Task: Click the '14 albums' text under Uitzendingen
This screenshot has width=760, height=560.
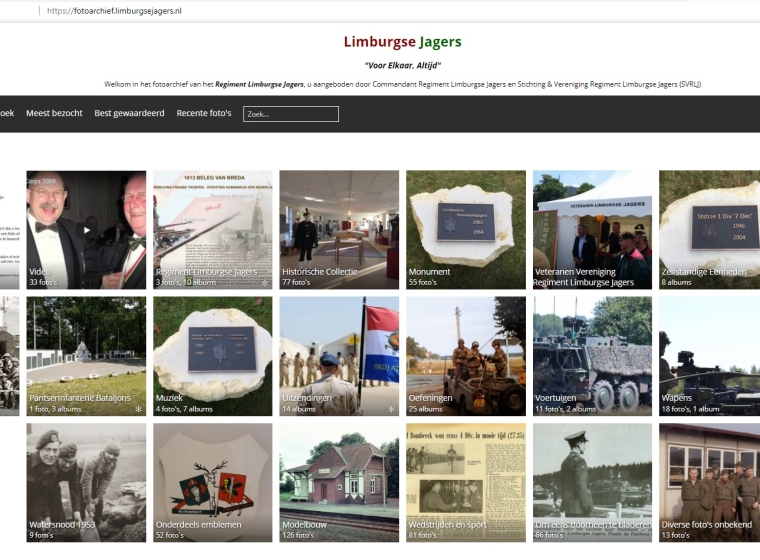Action: (299, 409)
